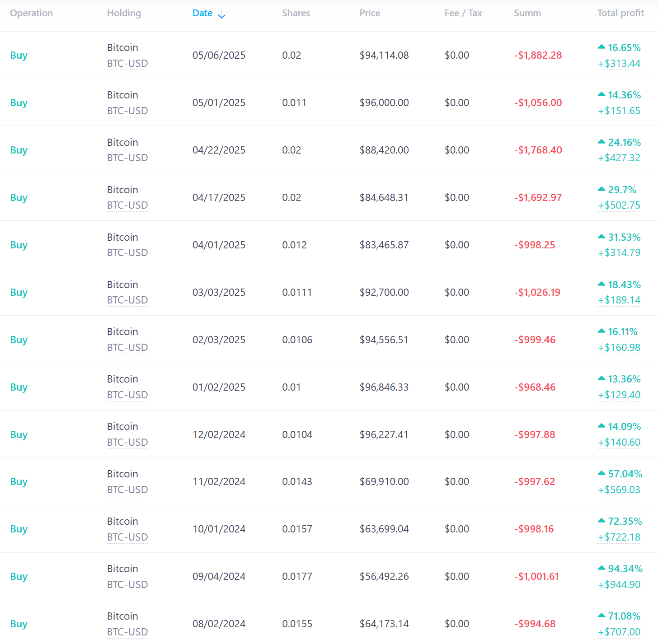Sort by the Shares column header
This screenshot has width=658, height=644.
(296, 13)
